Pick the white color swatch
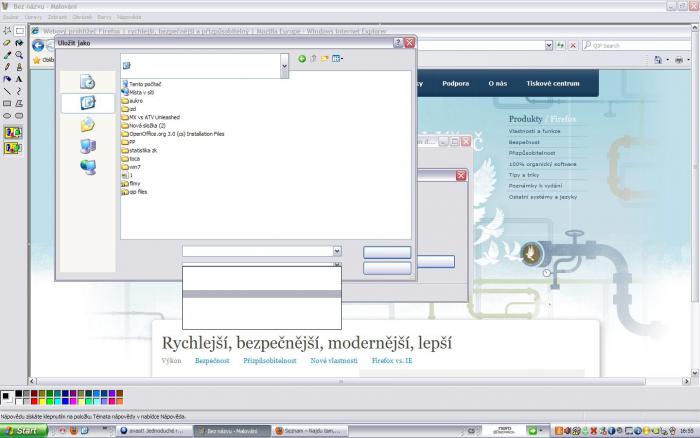 coord(19,401)
